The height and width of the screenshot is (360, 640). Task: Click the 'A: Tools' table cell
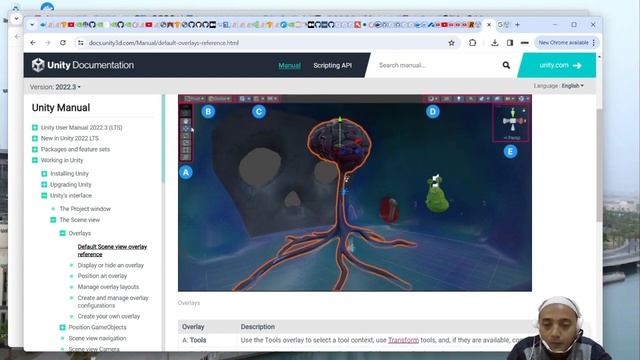pos(208,340)
